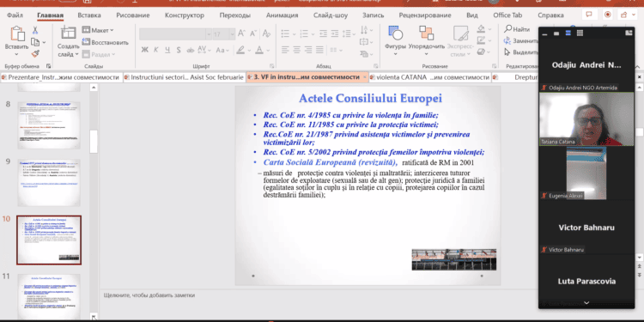The image size is (644, 322).
Task: Click the Найти magnifier search
Action: (x=517, y=29)
